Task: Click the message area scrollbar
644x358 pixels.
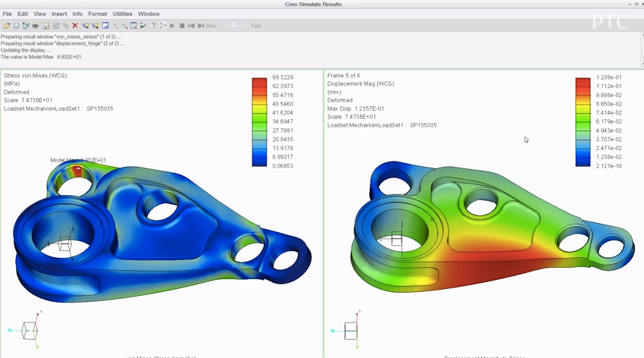Action: coord(642,50)
